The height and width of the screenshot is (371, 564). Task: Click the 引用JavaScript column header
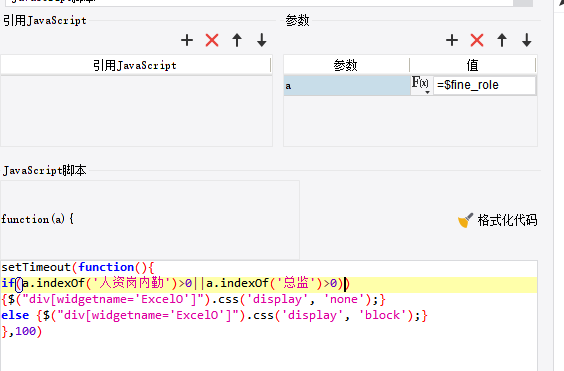(x=135, y=65)
